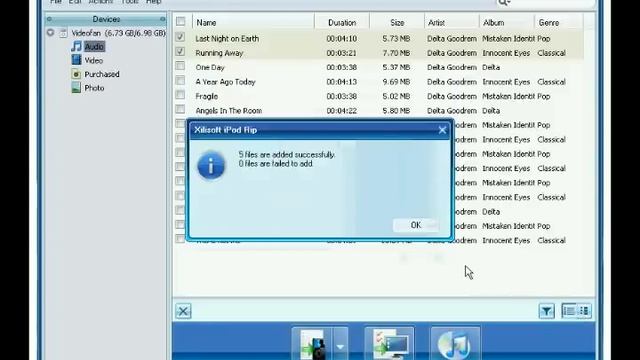The height and width of the screenshot is (360, 640).
Task: Toggle the select-all checkbox in the header
Action: [x=180, y=21]
